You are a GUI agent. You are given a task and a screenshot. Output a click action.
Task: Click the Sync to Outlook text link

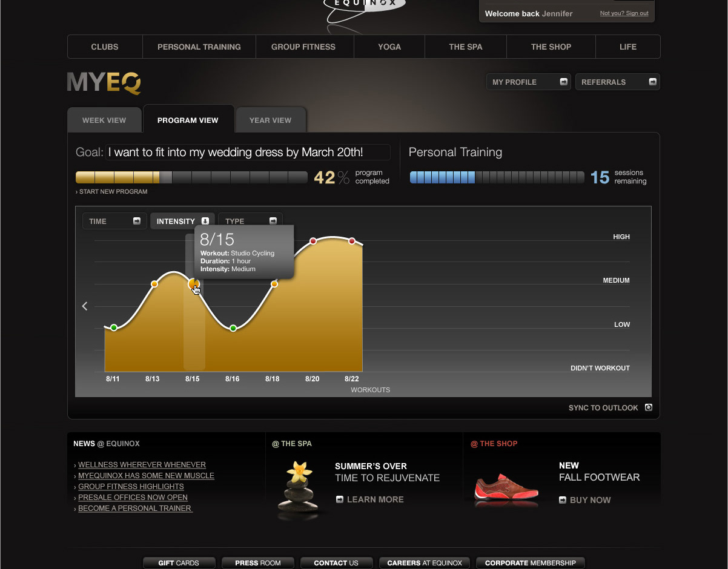coord(603,408)
